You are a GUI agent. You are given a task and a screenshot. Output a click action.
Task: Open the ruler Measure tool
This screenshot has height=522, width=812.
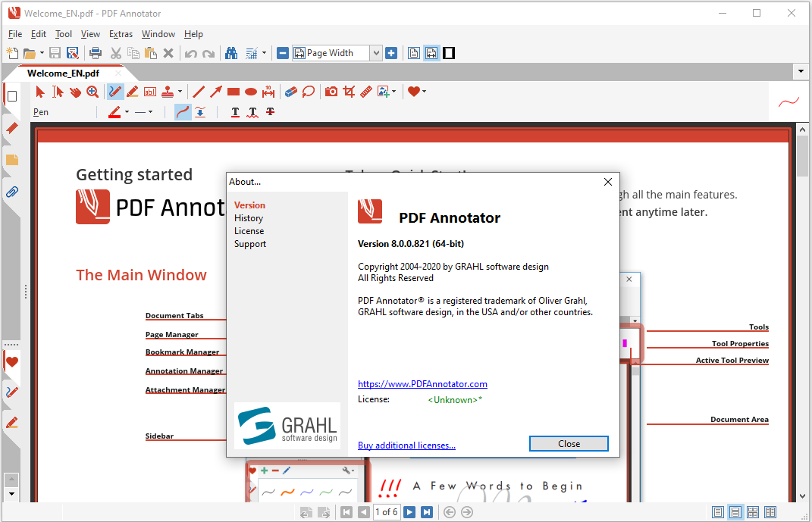(x=366, y=92)
